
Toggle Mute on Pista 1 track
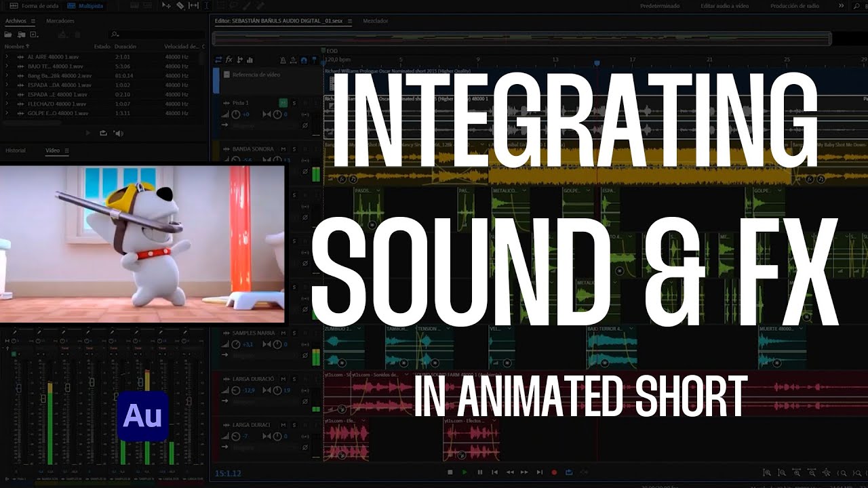pos(283,103)
